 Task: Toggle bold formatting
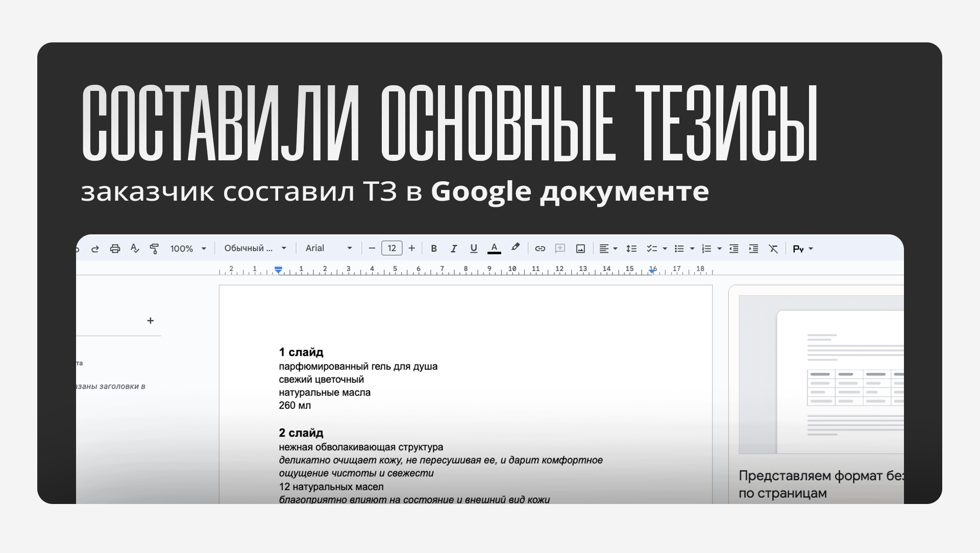coord(434,249)
